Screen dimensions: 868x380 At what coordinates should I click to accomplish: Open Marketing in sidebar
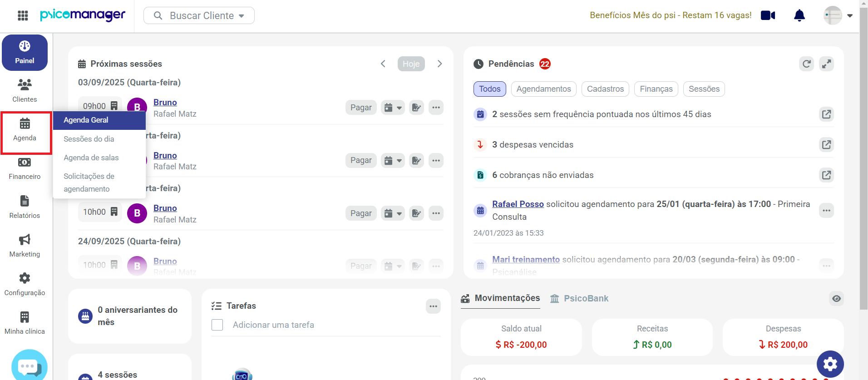coord(25,246)
